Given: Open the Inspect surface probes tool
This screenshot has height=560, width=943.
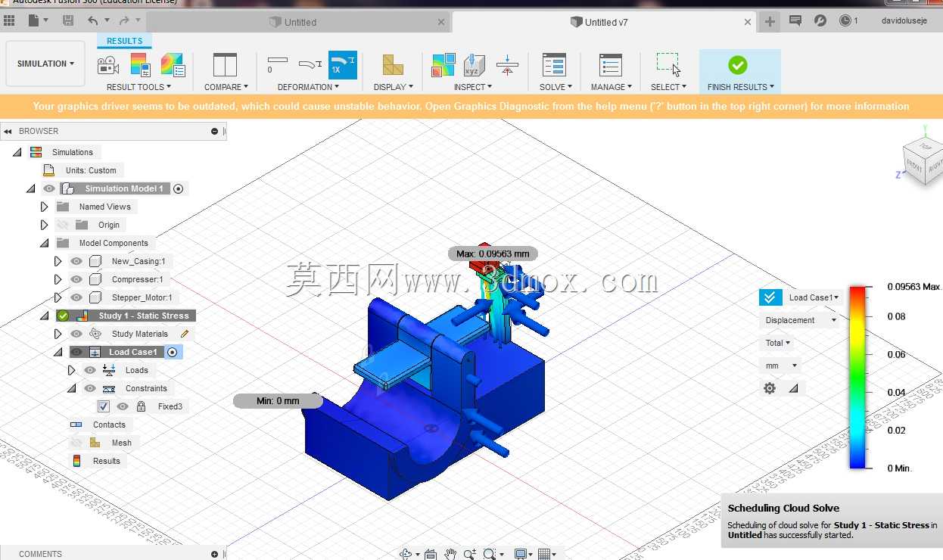Looking at the screenshot, I should tap(443, 65).
